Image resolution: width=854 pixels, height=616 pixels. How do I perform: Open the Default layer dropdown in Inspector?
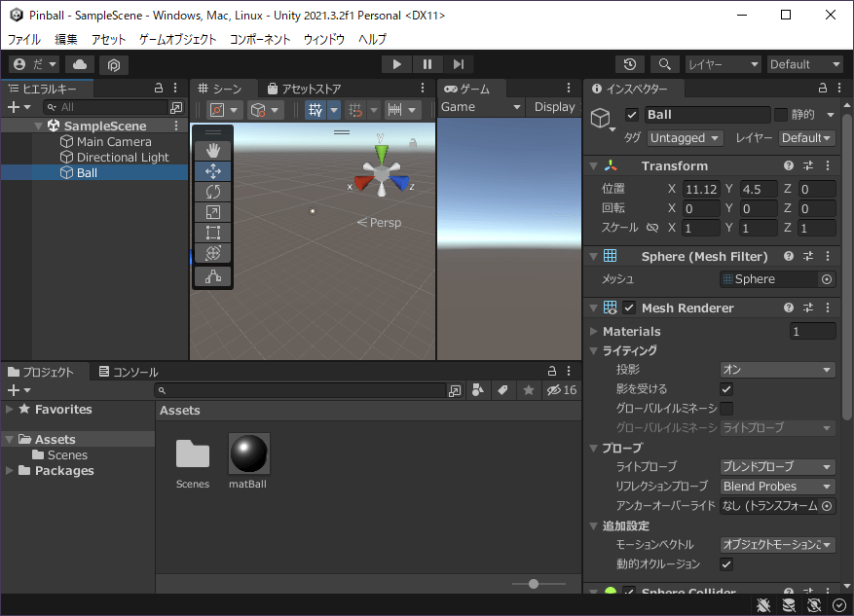coord(806,138)
